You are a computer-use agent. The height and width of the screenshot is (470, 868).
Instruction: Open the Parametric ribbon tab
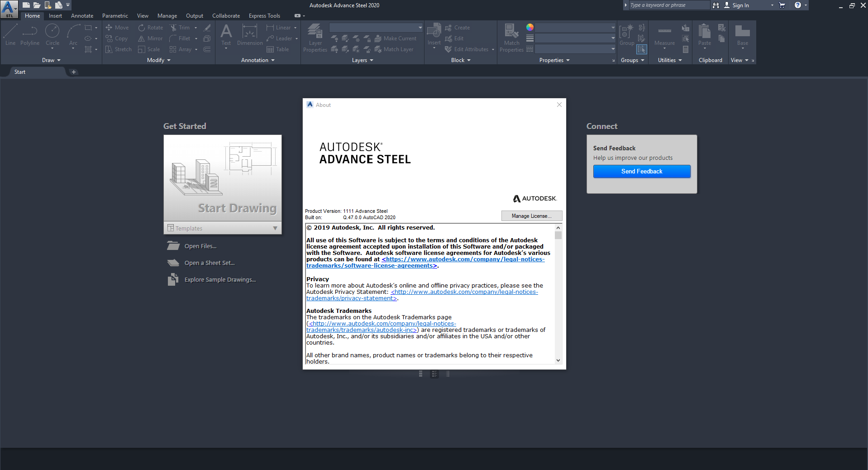[x=115, y=16]
